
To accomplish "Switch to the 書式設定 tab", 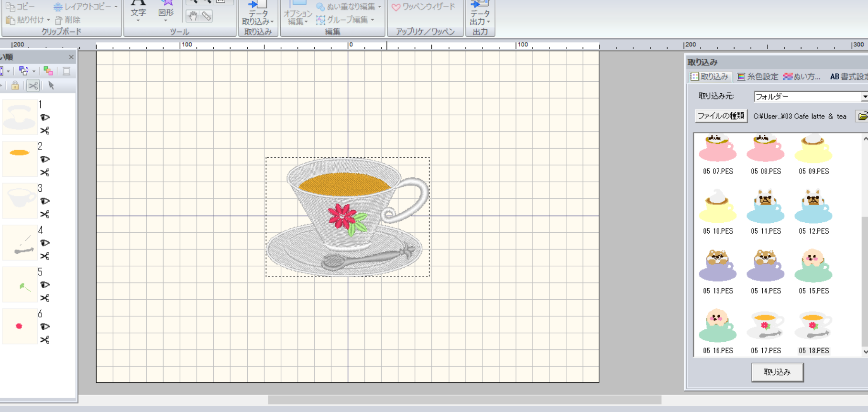I will click(848, 76).
